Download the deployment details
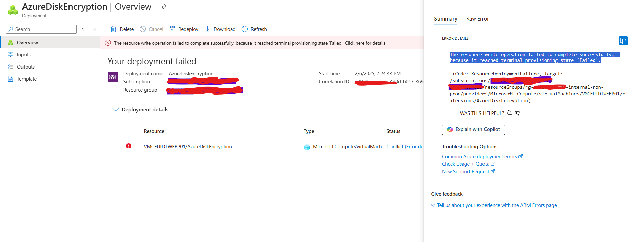Screen dimensions: 644x242 [x=220, y=29]
